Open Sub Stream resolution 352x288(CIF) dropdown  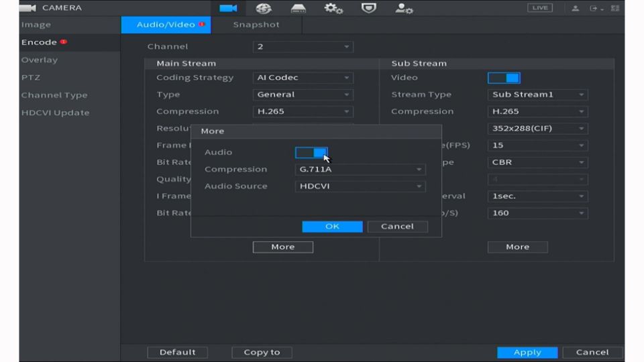pos(537,128)
